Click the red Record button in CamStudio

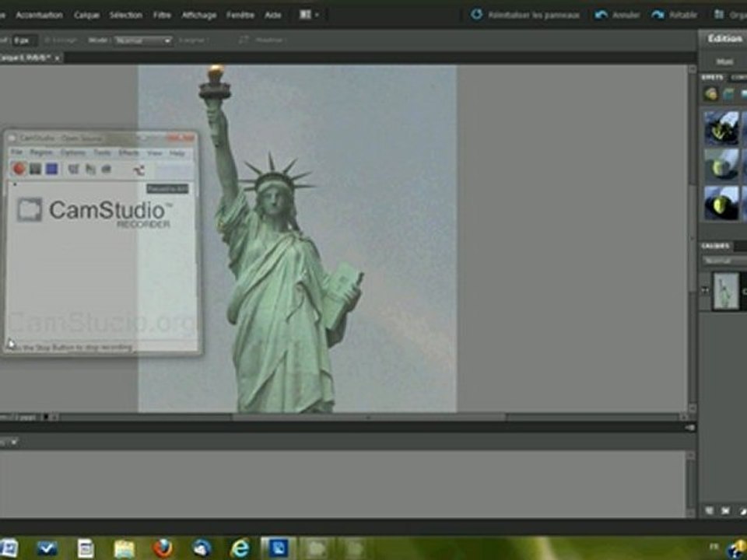coord(19,169)
